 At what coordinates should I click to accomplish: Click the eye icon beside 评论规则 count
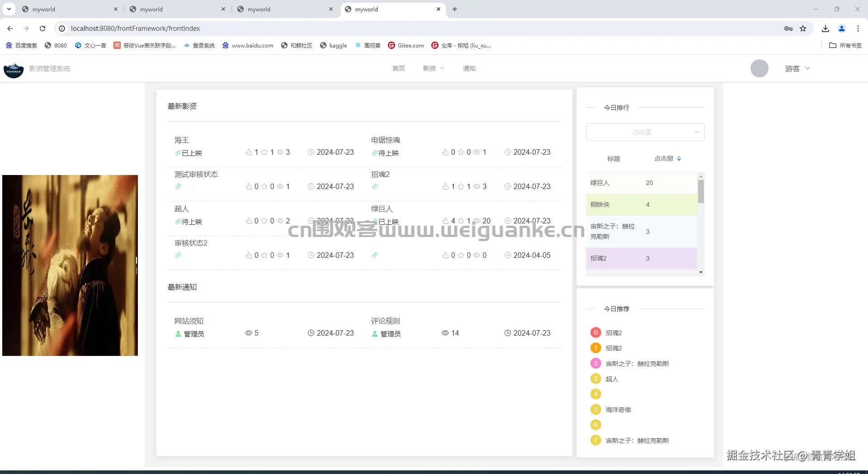coord(444,333)
